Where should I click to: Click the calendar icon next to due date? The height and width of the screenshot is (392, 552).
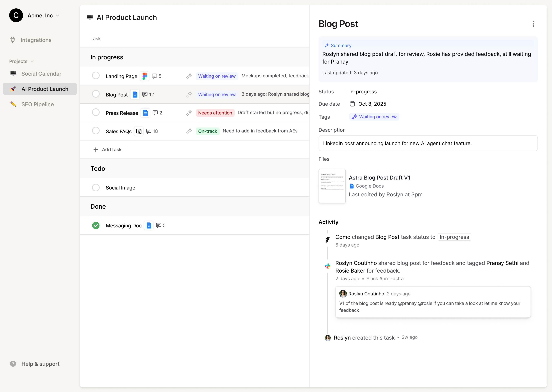pos(352,104)
